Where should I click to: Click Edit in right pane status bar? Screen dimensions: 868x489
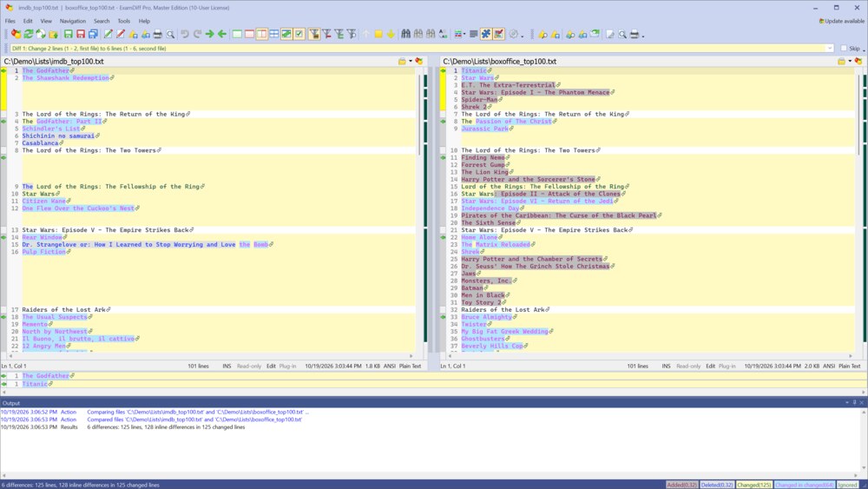click(x=710, y=366)
